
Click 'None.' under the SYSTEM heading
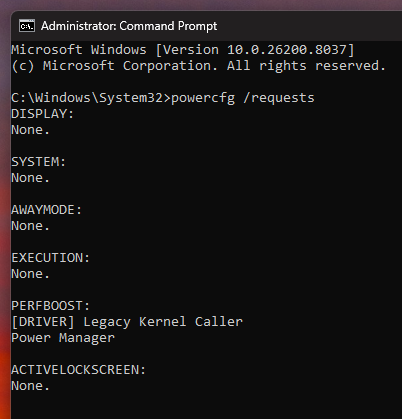point(30,178)
